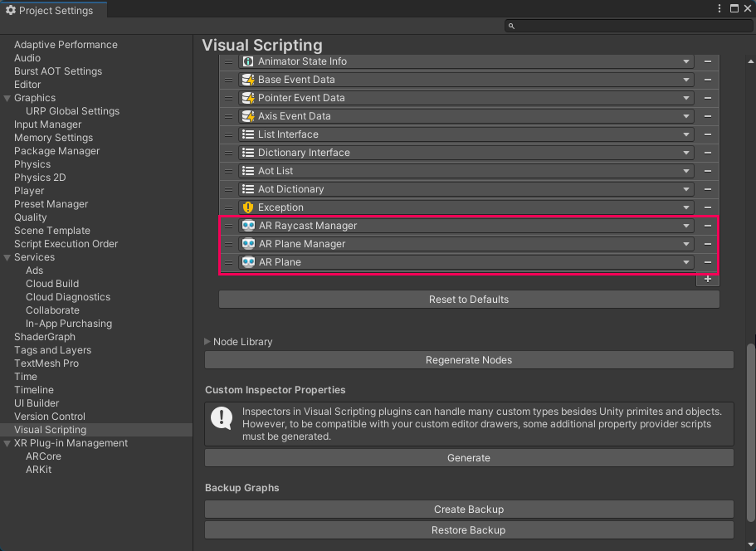Remove the AR Raycast Manager type entry
Viewport: 756px width, 551px height.
click(x=708, y=226)
